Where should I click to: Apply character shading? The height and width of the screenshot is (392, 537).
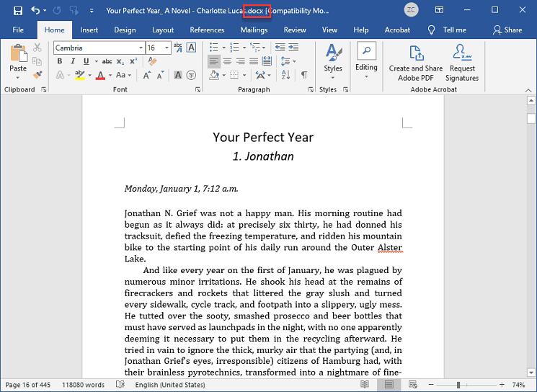coord(178,75)
